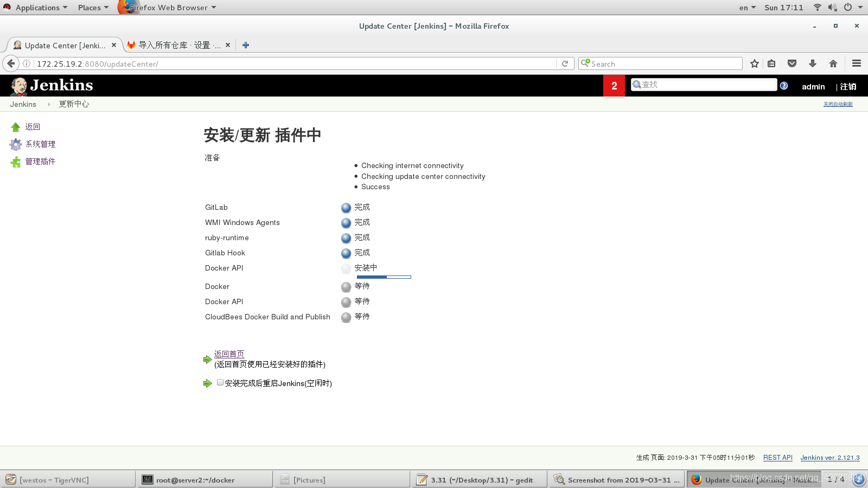Click the Pocket save icon
This screenshot has width=868, height=488.
(x=792, y=63)
